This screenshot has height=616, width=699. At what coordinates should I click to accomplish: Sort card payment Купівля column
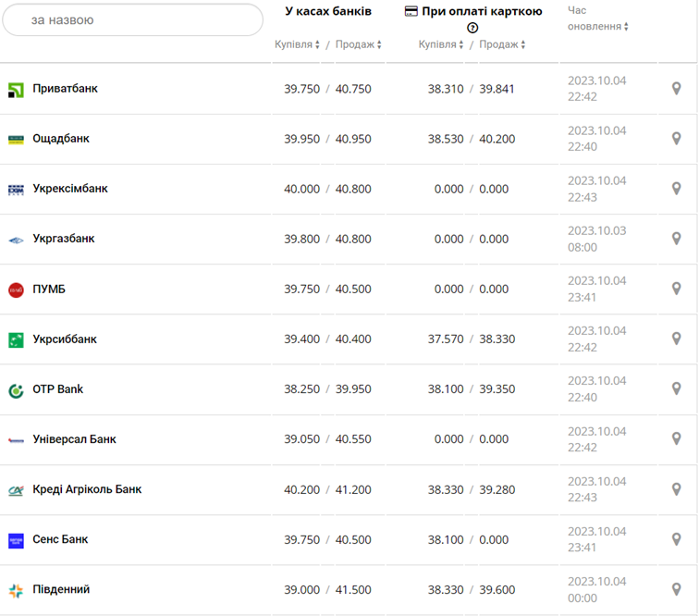[441, 44]
